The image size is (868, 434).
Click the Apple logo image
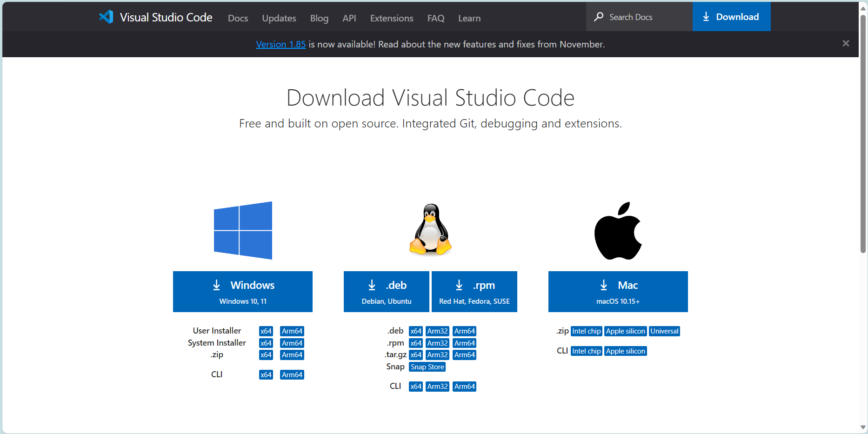[618, 231]
